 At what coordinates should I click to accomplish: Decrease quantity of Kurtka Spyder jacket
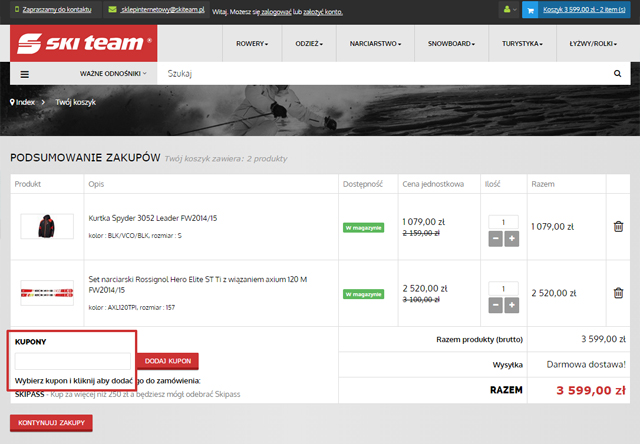[496, 239]
